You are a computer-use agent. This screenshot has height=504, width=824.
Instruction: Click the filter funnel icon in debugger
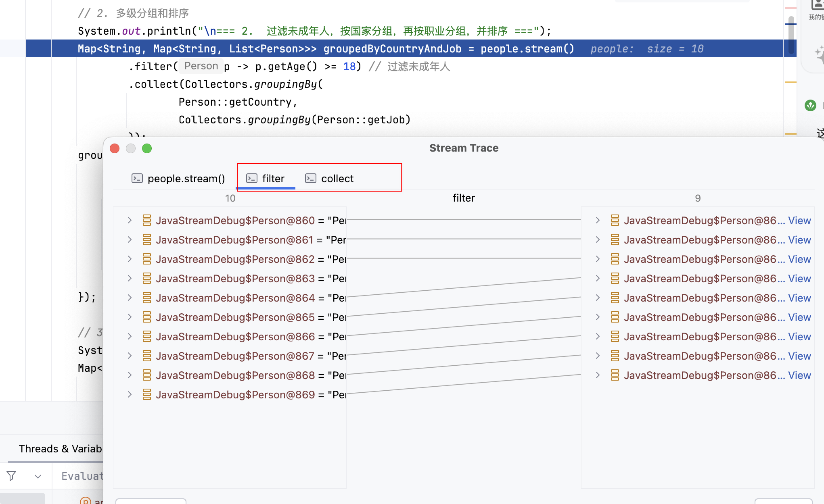(x=11, y=476)
